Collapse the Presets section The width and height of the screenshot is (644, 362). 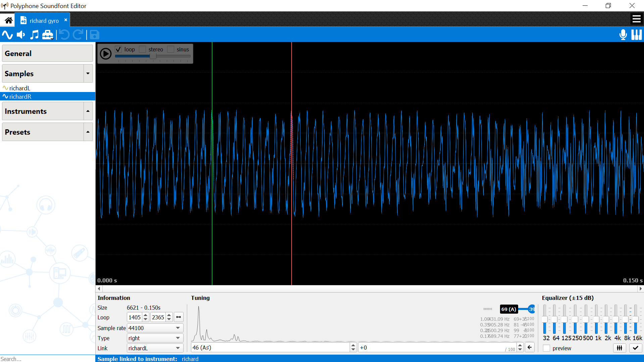point(88,132)
